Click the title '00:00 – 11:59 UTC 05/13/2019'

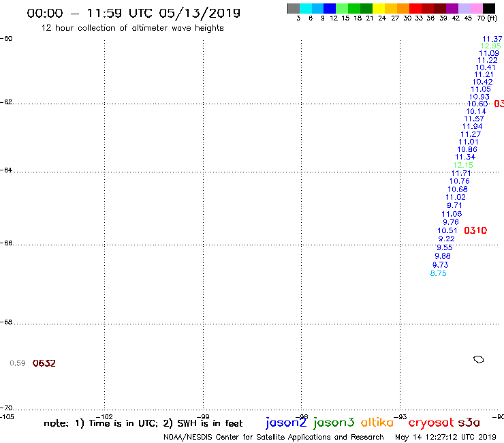pyautogui.click(x=133, y=13)
